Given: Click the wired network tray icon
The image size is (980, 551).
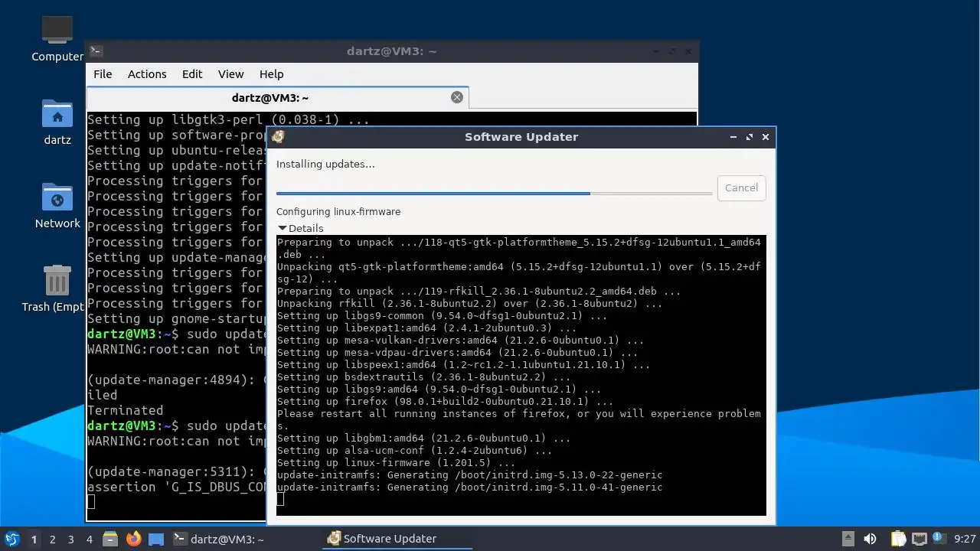Looking at the screenshot, I should [x=919, y=539].
